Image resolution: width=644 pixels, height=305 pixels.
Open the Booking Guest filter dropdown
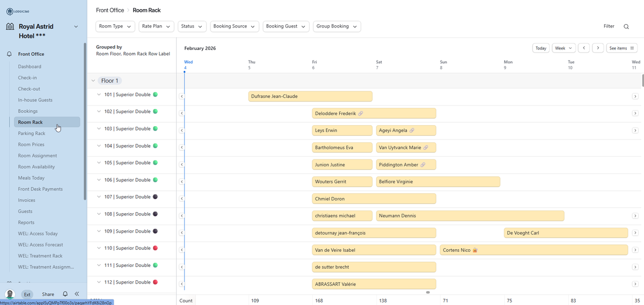click(x=286, y=26)
